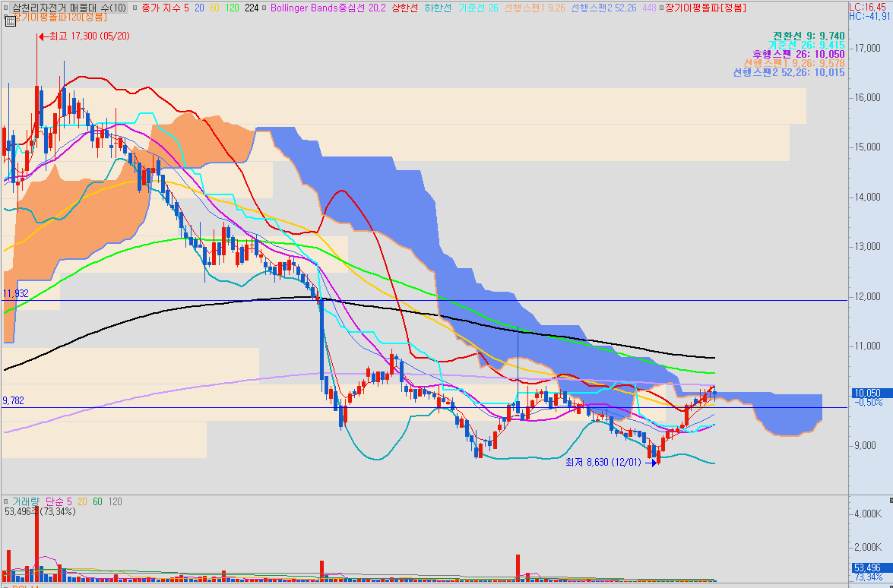The image size is (893, 588).
Task: Select the 하한선 lower band label
Action: click(438, 8)
